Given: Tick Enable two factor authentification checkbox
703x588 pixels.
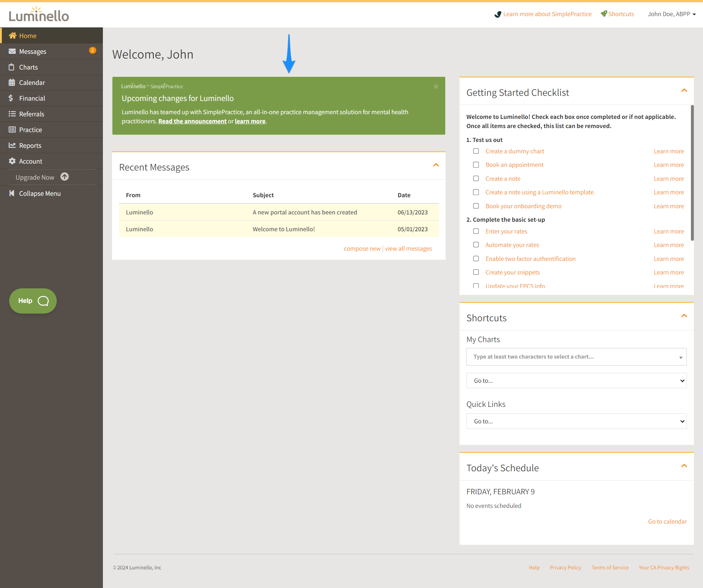Looking at the screenshot, I should [476, 259].
